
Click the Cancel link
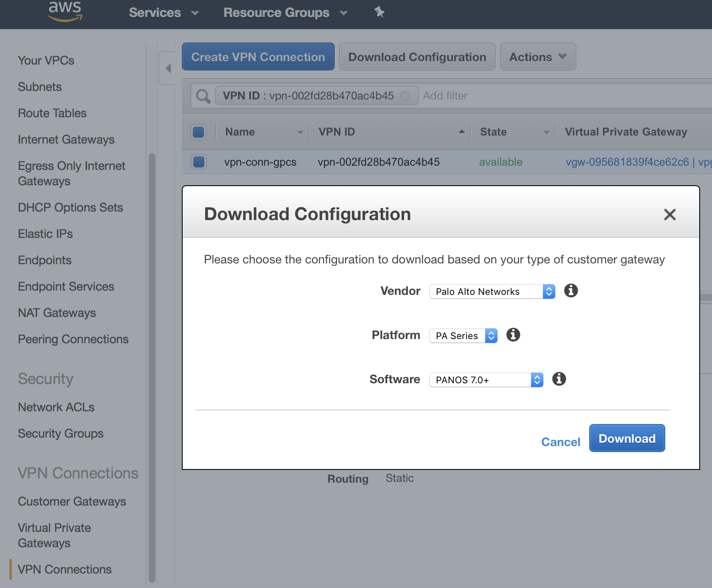(x=560, y=442)
